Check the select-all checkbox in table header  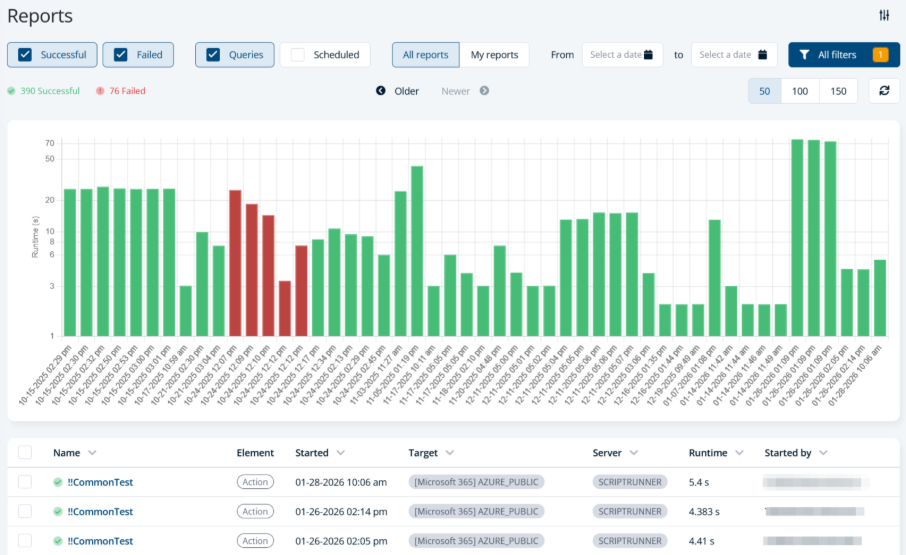coord(25,452)
